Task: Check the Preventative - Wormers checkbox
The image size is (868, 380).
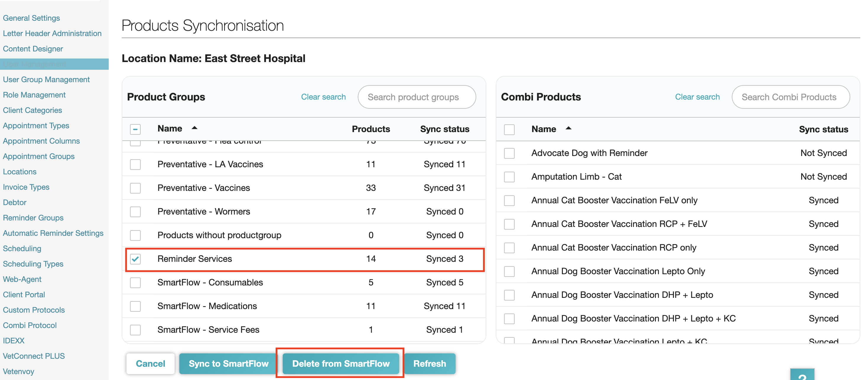Action: tap(135, 212)
